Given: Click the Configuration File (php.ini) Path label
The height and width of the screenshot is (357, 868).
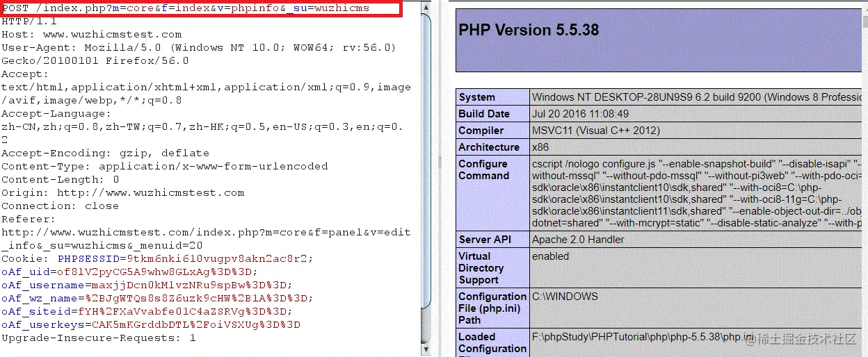Looking at the screenshot, I should [492, 308].
